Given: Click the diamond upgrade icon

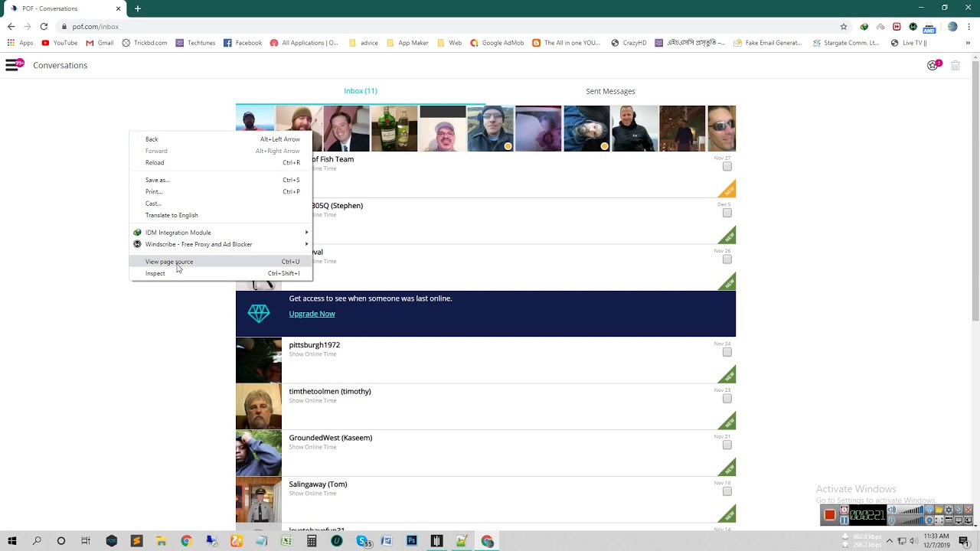Looking at the screenshot, I should click(259, 313).
